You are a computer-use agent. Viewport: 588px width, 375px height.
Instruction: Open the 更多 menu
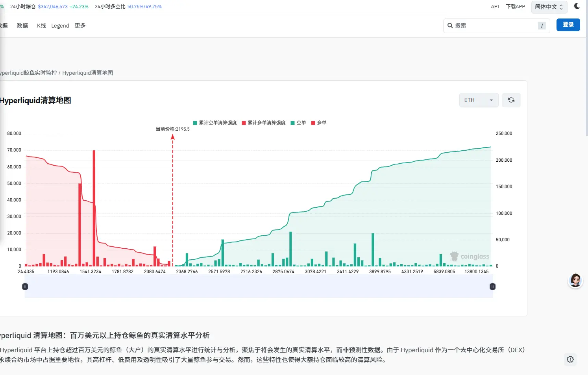(80, 26)
